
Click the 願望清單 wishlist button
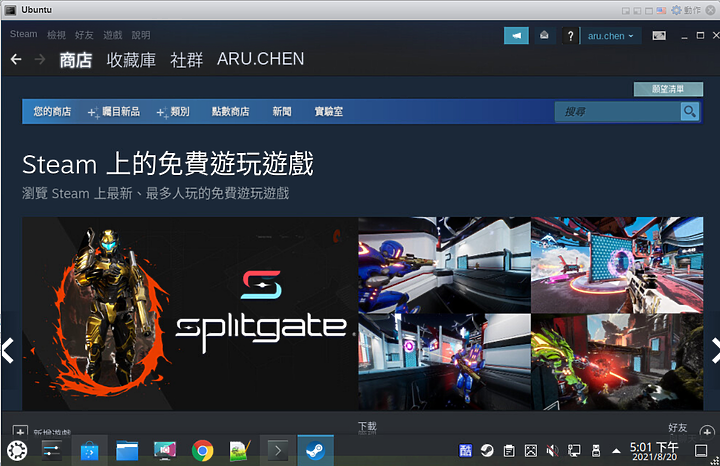coord(668,89)
